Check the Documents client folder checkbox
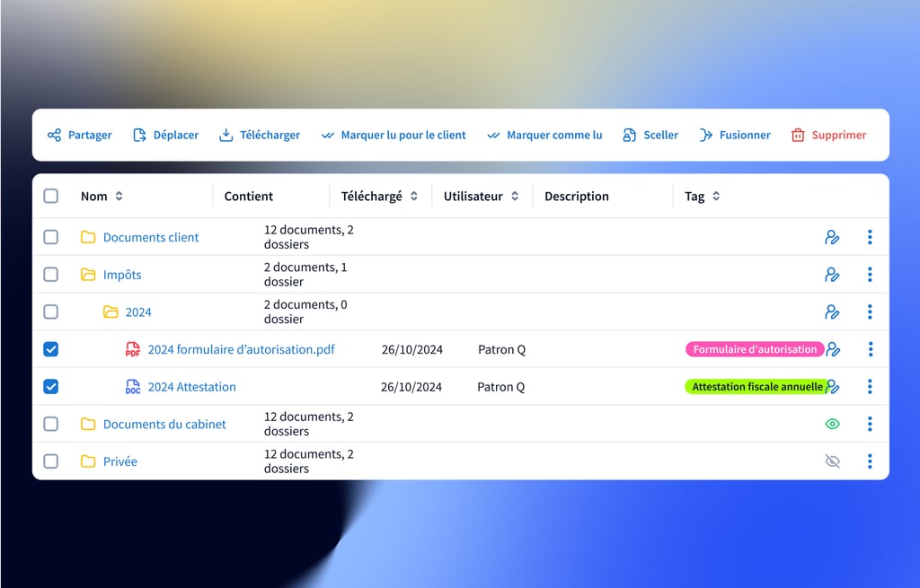The width and height of the screenshot is (920, 588). point(51,237)
